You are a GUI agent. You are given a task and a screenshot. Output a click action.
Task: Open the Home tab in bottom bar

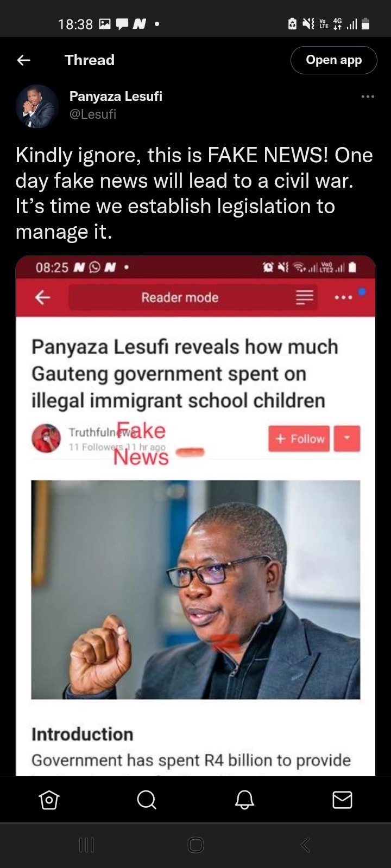coord(49,800)
